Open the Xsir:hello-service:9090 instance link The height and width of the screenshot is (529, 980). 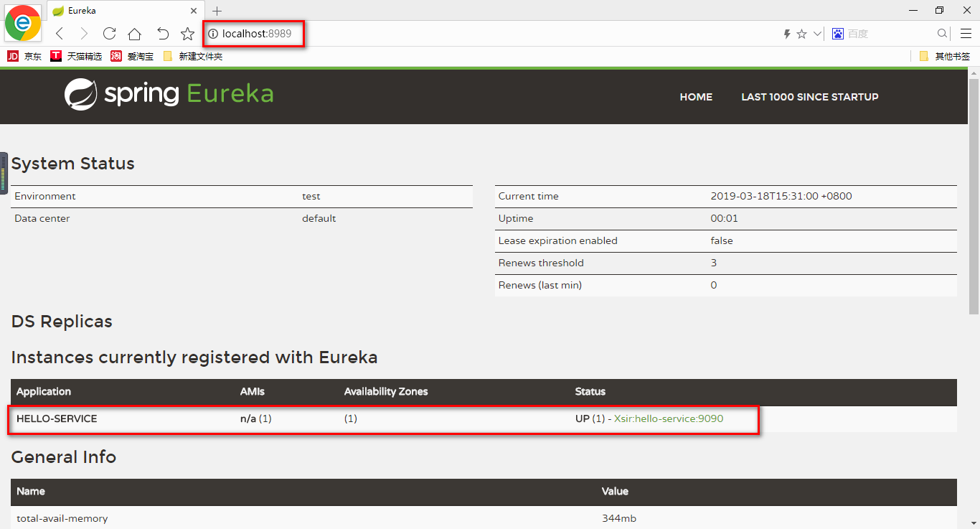669,418
